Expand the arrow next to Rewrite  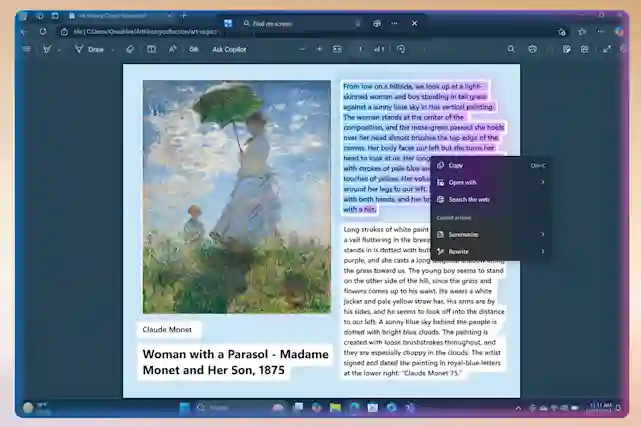(542, 252)
